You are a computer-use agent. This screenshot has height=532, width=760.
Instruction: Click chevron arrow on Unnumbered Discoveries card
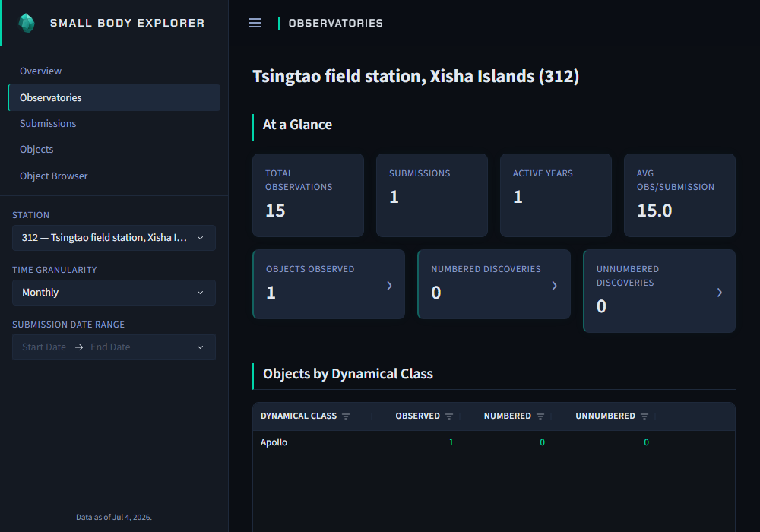click(x=719, y=292)
